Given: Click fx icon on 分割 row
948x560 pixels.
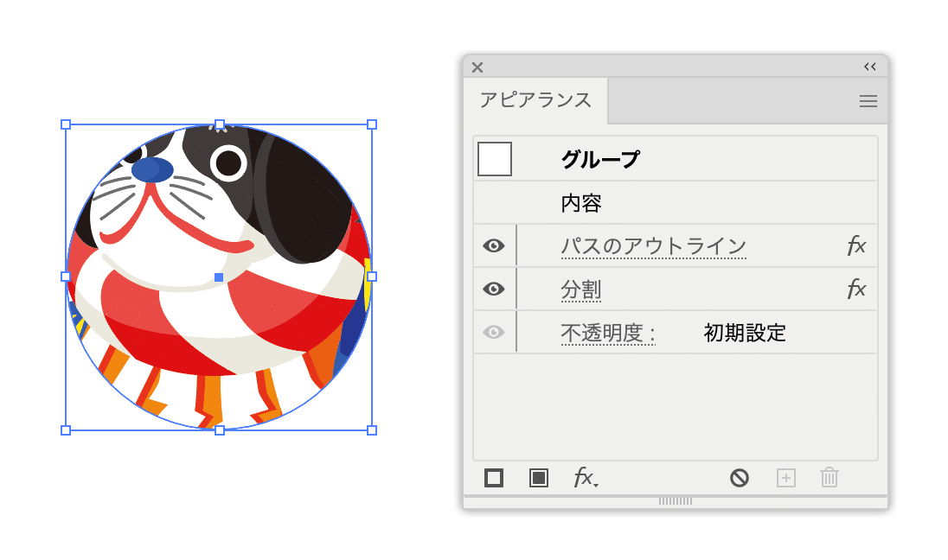Looking at the screenshot, I should (856, 289).
